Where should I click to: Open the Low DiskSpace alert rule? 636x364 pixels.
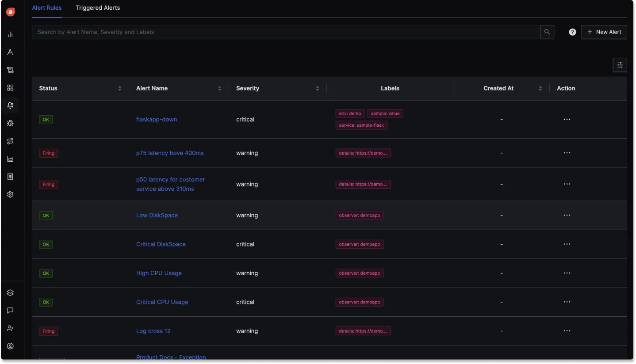click(x=157, y=215)
